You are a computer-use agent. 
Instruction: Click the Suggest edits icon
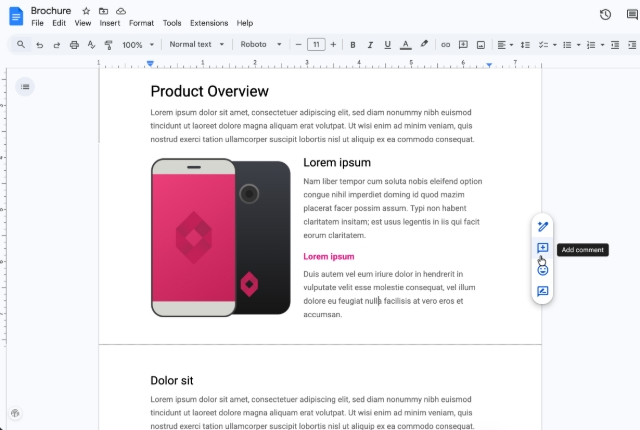542,291
